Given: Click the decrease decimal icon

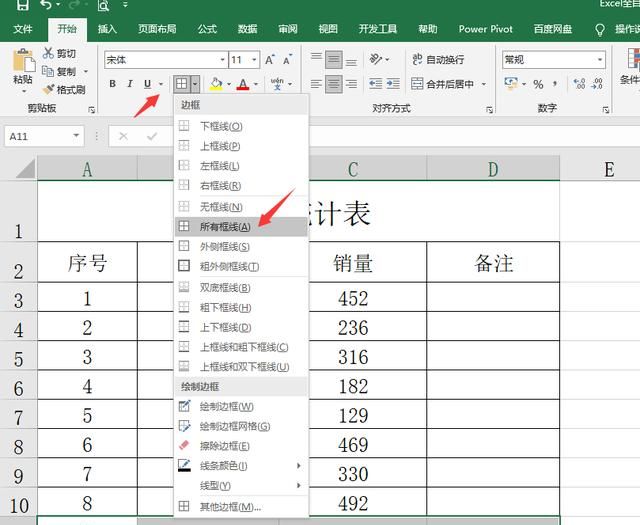Looking at the screenshot, I should [597, 84].
